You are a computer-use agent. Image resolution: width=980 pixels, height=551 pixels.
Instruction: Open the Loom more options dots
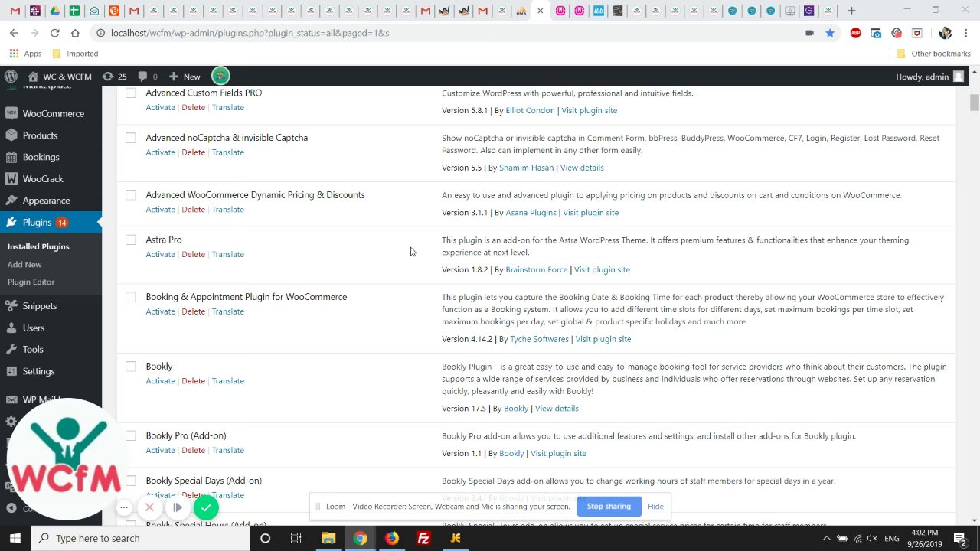(x=124, y=507)
